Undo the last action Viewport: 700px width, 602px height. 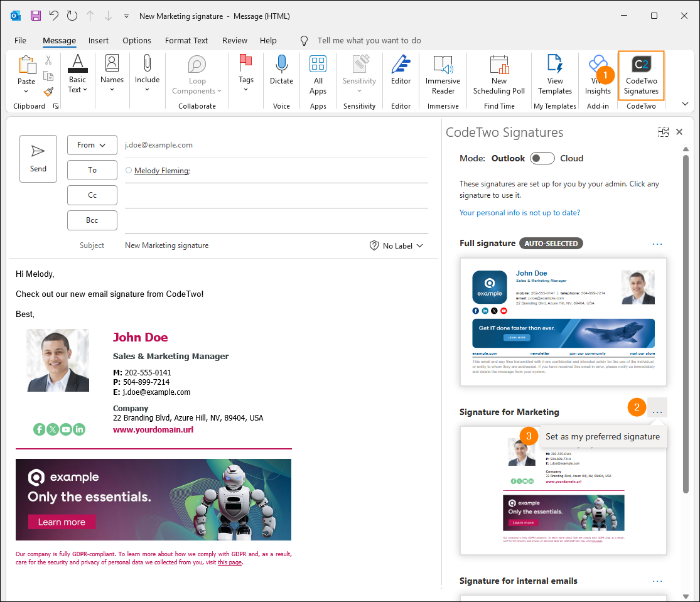53,16
